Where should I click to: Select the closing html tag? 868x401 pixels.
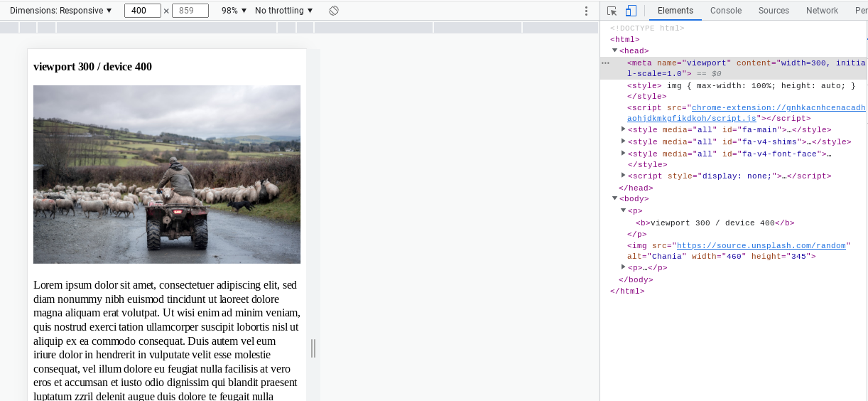pos(627,291)
